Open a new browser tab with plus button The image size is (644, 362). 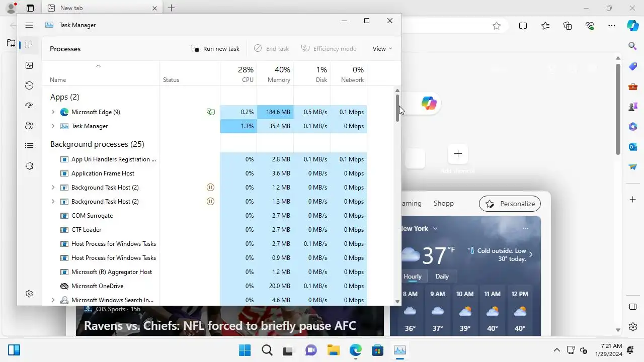click(171, 8)
